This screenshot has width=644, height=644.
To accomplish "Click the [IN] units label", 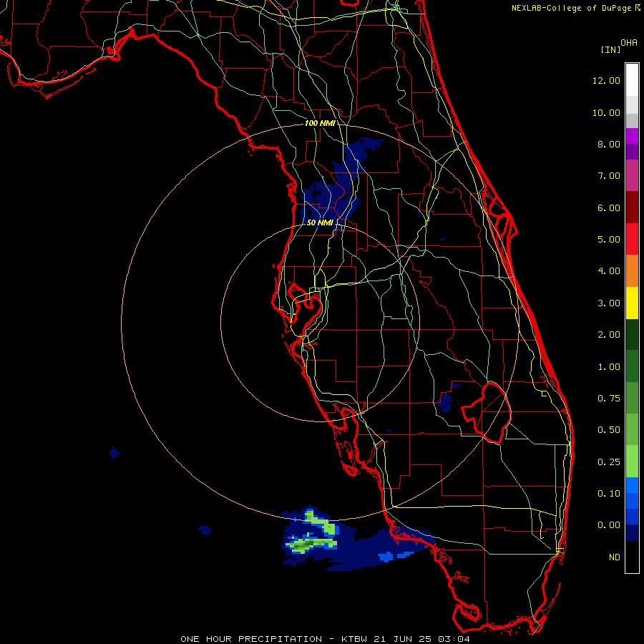I will click(610, 49).
